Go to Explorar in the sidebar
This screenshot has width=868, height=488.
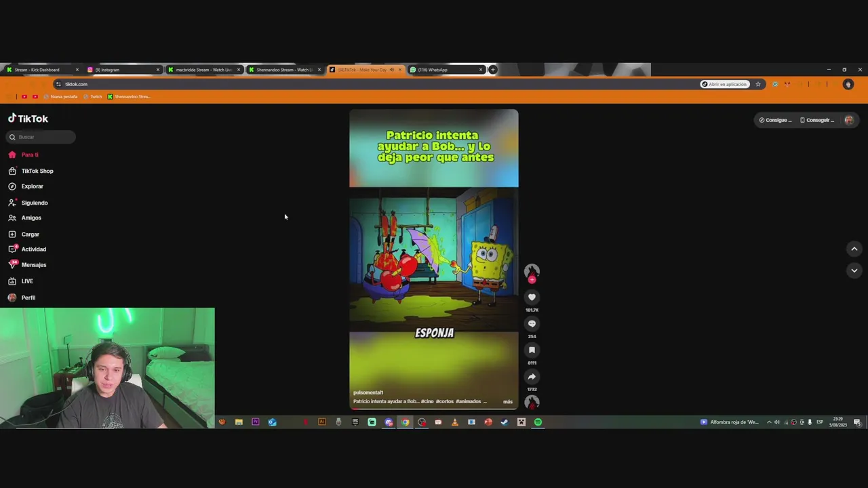point(26,186)
